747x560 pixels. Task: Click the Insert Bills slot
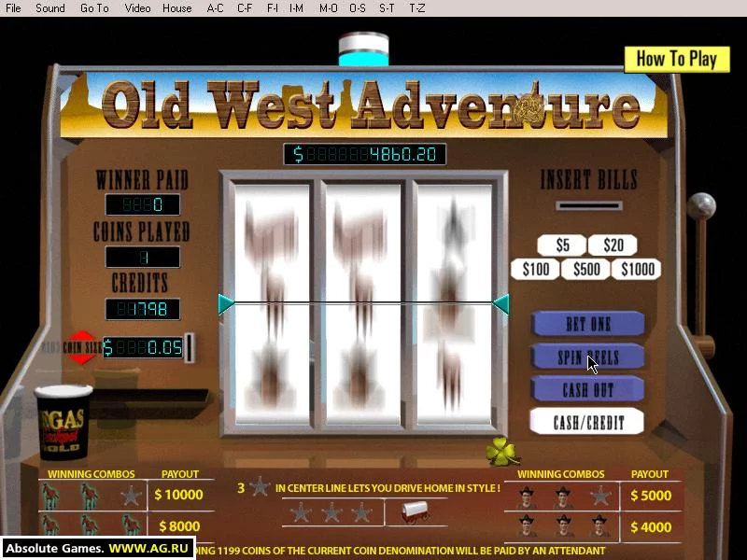589,205
